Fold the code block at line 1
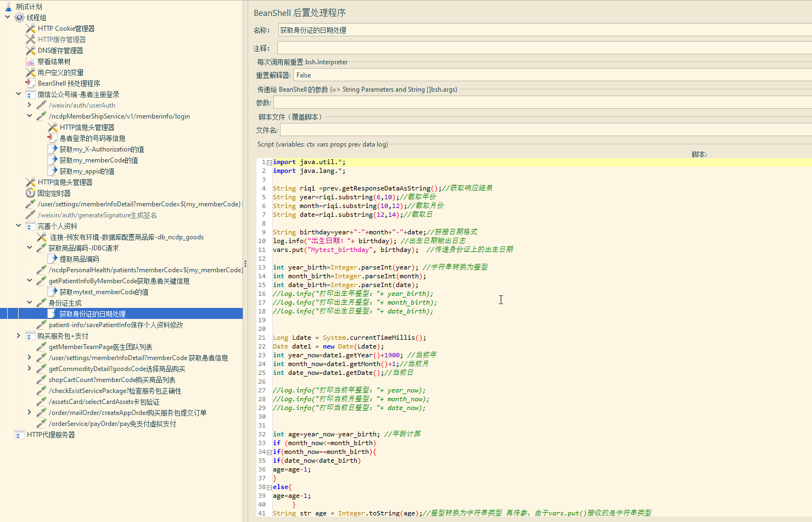Viewport: 812px width, 522px height. pos(269,162)
